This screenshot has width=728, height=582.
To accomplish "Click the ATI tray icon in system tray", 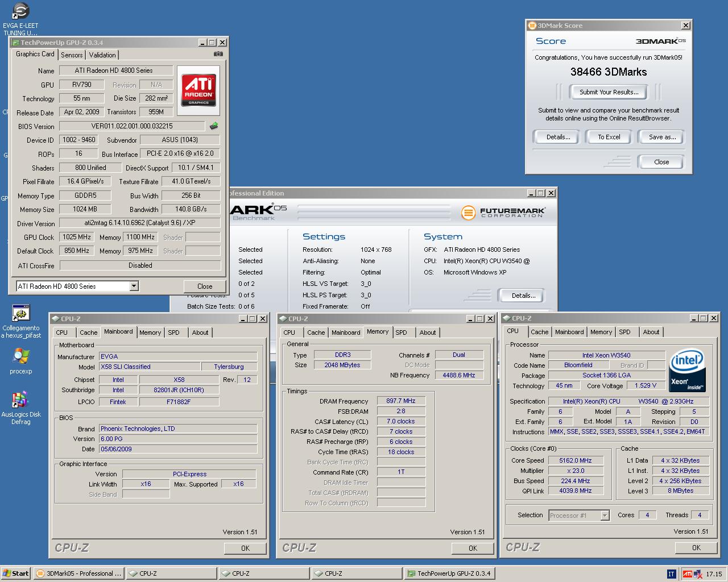I will (688, 573).
